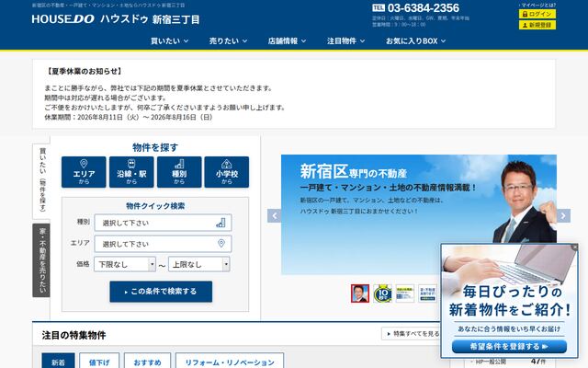Open the 下限なし price dropdown
Viewport: 588px width, 368px height.
[125, 264]
